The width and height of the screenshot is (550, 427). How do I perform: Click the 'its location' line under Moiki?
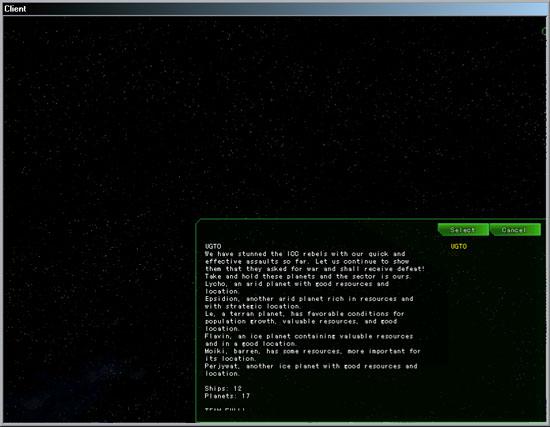(x=230, y=359)
